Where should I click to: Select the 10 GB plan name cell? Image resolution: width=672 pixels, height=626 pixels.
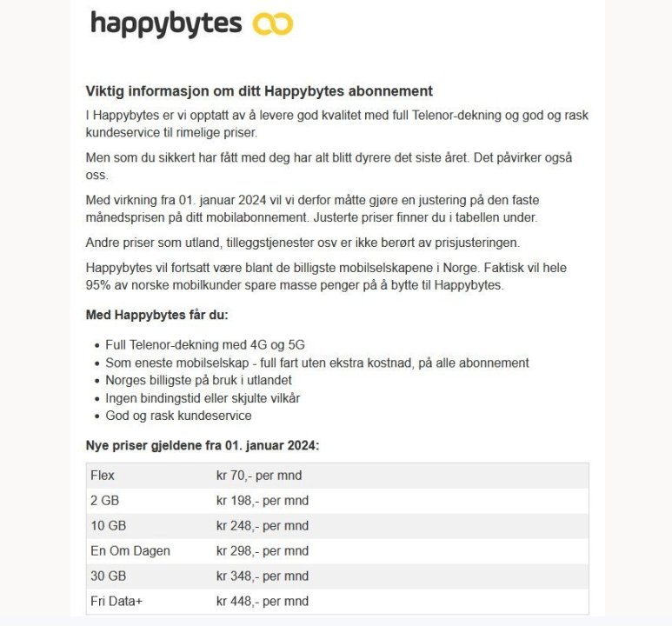(x=108, y=526)
